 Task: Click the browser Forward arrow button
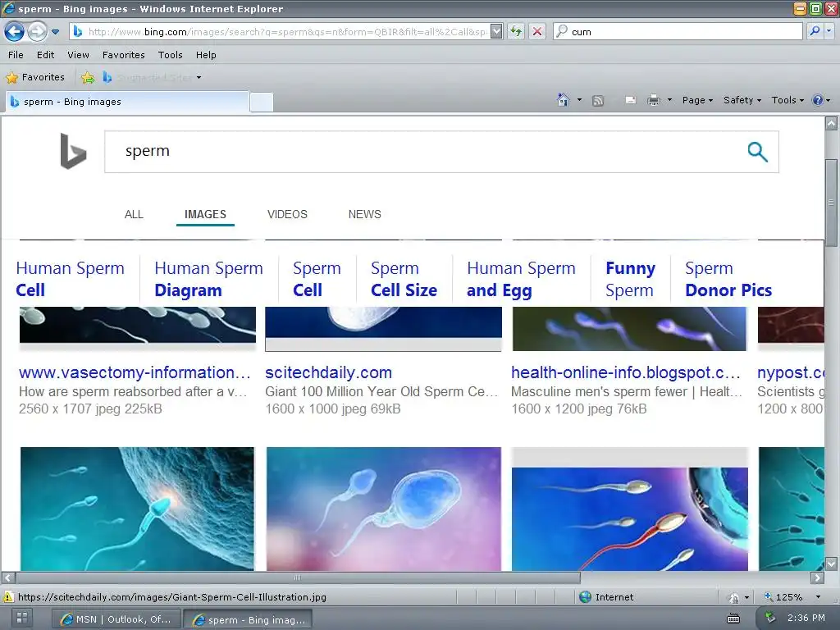tap(37, 32)
